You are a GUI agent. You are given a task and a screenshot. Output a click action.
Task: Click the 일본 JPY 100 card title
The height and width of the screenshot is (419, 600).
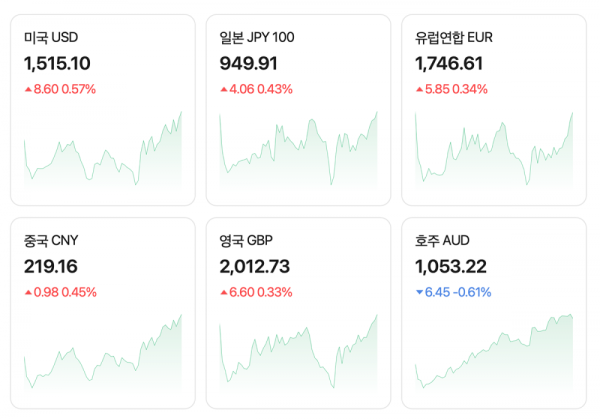tap(256, 38)
